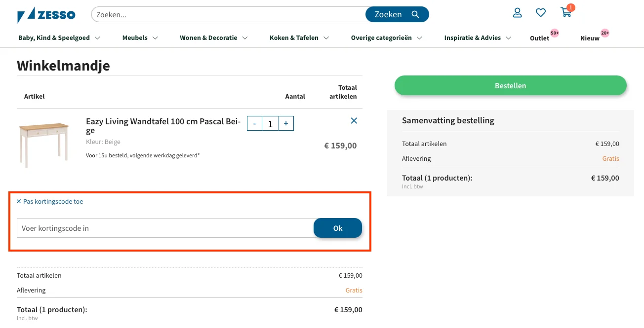Decrease quantity with the minus button

254,123
